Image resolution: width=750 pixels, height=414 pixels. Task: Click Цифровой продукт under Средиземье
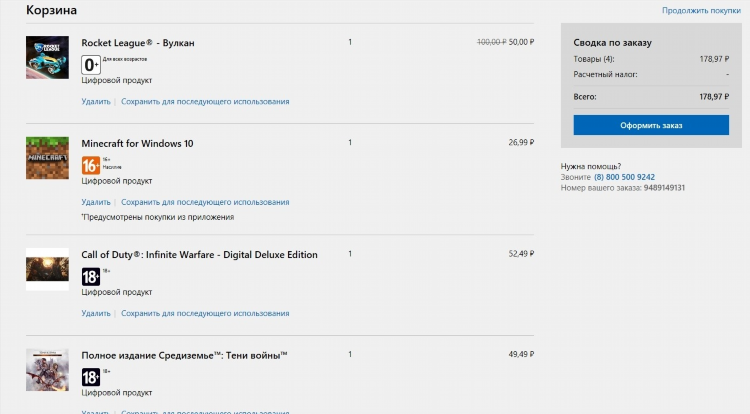click(117, 392)
